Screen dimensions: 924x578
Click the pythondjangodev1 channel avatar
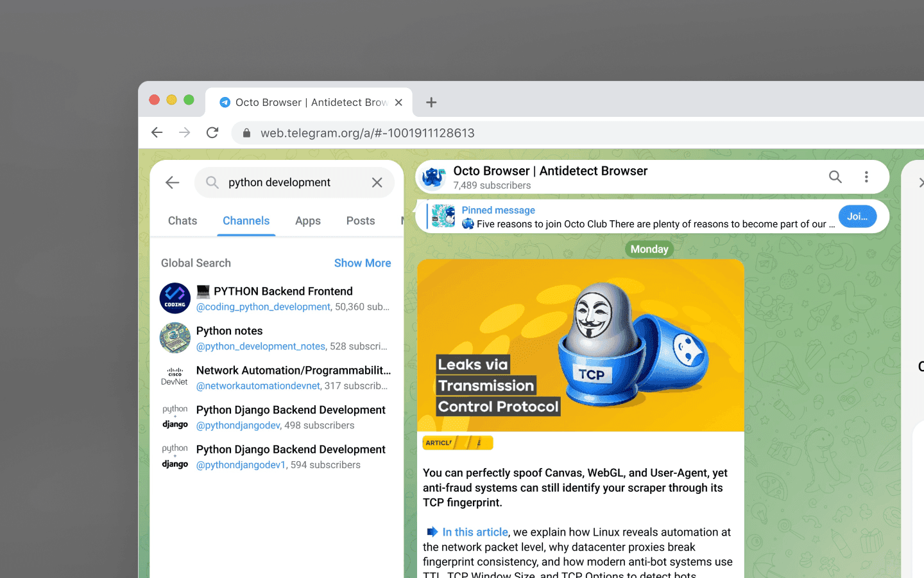coord(175,457)
